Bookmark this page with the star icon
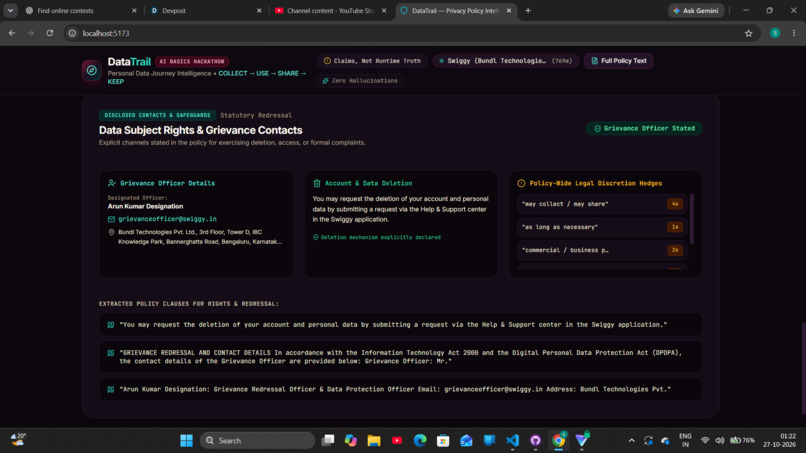This screenshot has width=806, height=453. point(748,33)
